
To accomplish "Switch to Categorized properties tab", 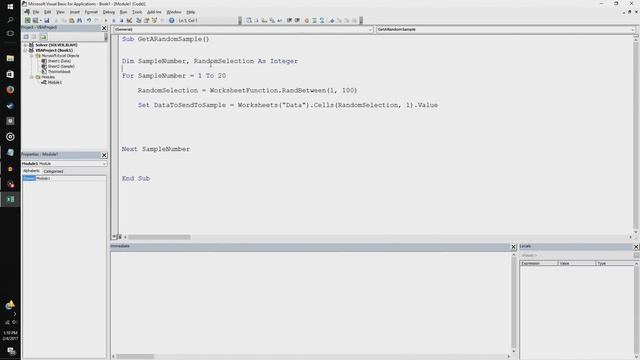I will tap(53, 171).
